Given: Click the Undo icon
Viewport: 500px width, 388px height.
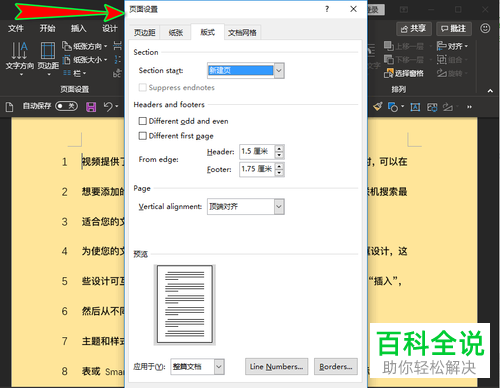Looking at the screenshot, I should coord(108,107).
